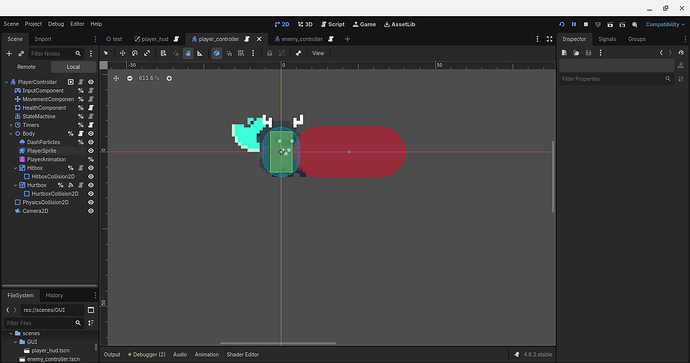Select the Ruler Mode tool
The image size is (690, 363).
click(200, 53)
